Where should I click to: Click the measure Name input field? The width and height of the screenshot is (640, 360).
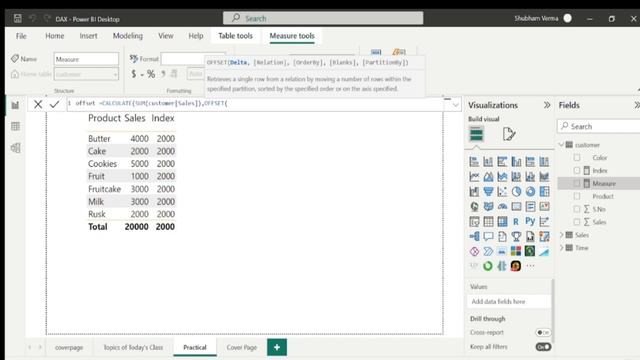86,59
